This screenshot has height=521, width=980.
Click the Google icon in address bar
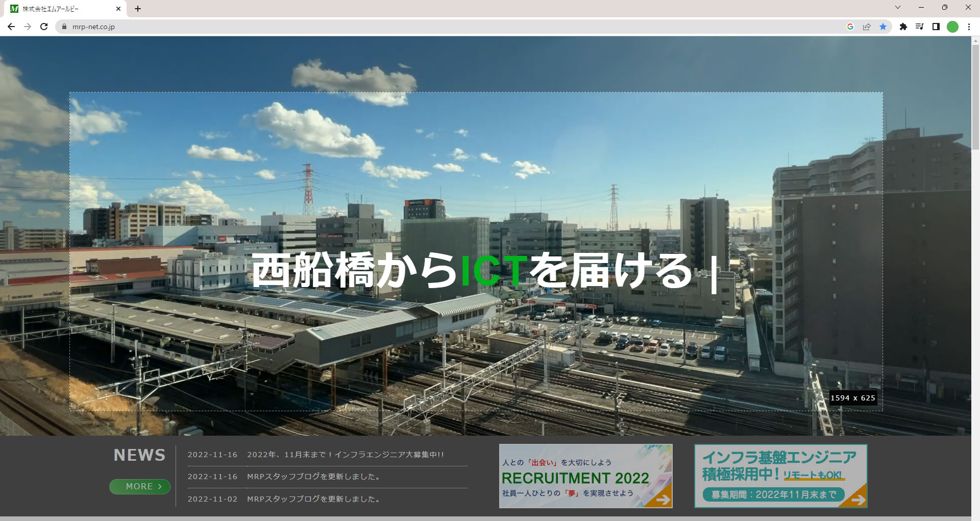(x=850, y=27)
